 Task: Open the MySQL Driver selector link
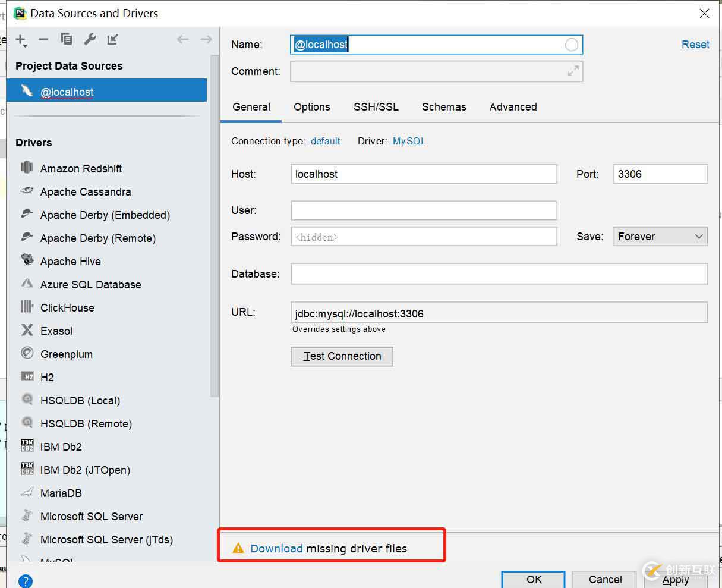click(x=409, y=142)
